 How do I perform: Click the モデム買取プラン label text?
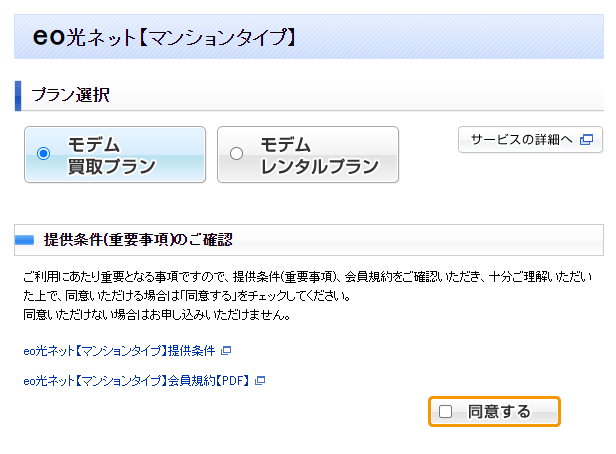112,155
